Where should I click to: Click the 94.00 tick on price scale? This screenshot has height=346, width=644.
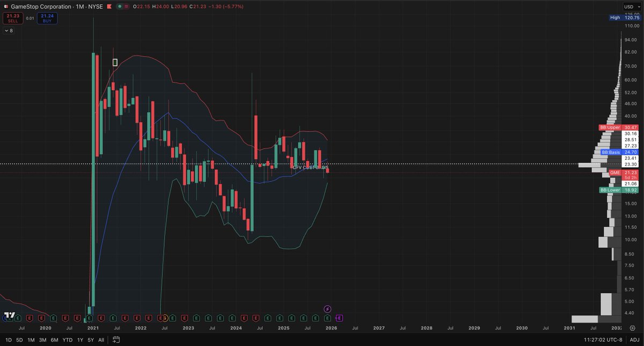(631, 40)
